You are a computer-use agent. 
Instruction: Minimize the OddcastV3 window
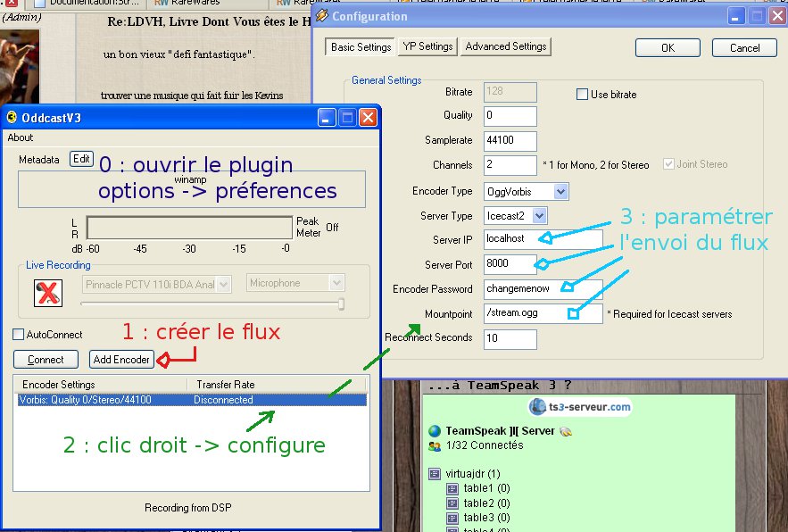pos(327,118)
